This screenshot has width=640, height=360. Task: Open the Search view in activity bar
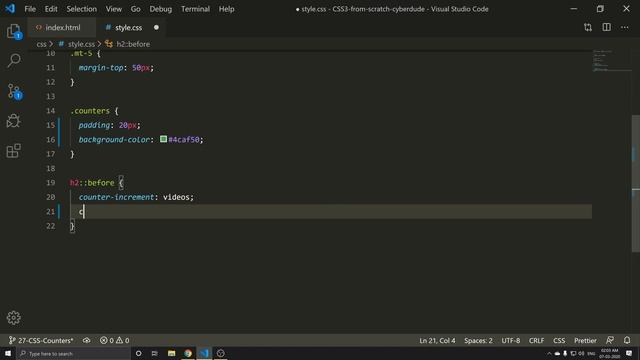(13, 61)
